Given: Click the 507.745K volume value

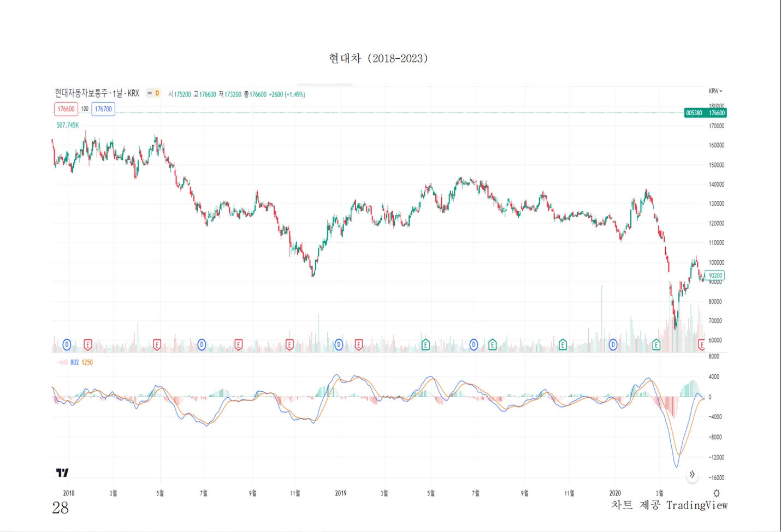Looking at the screenshot, I should [68, 125].
